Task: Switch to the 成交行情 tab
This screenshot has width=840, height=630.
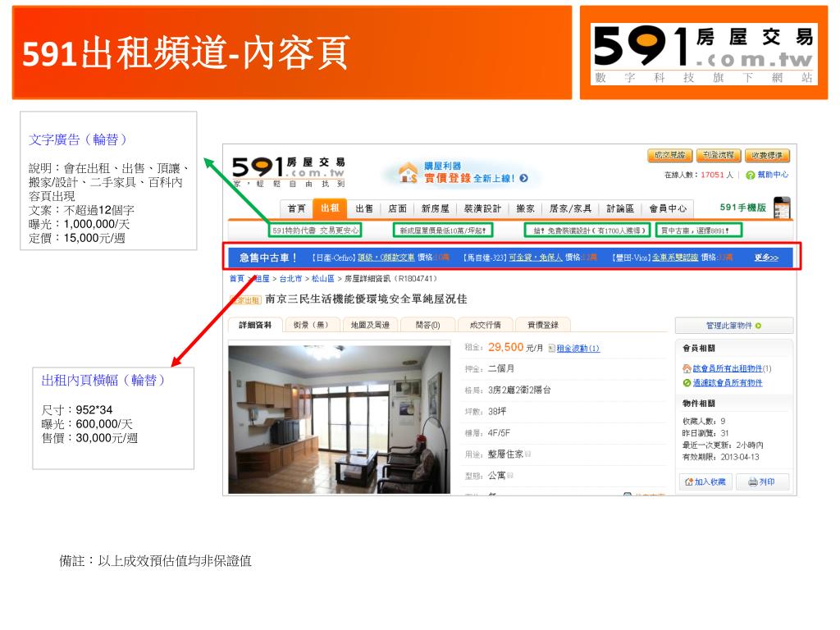Action: 485,325
